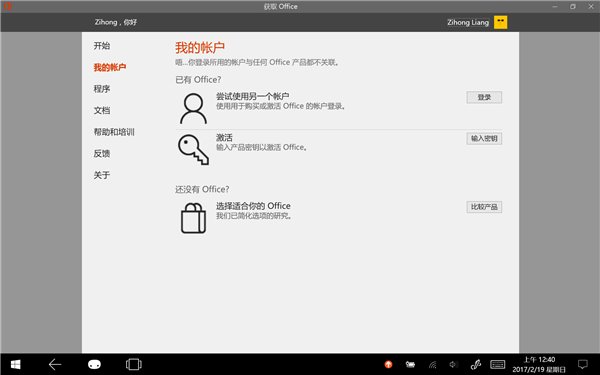Open 文档 from the sidebar
Viewport: 600px width, 375px height.
click(102, 110)
